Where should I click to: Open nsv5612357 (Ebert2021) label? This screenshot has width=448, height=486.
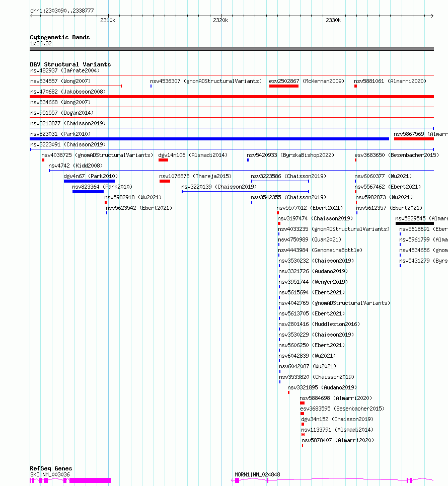(x=389, y=208)
